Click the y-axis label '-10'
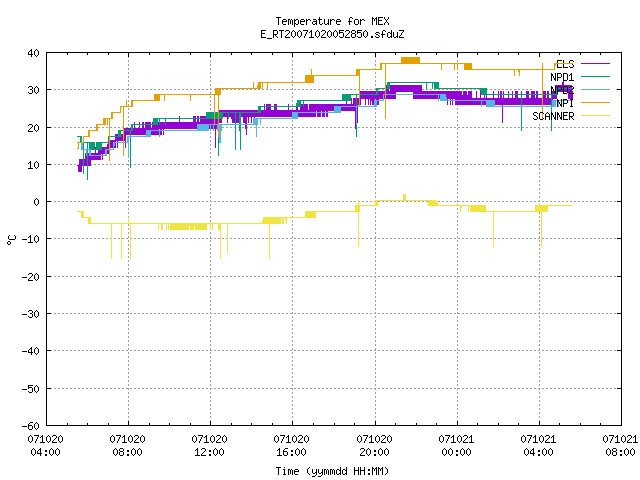This screenshot has width=640, height=480. pos(31,239)
